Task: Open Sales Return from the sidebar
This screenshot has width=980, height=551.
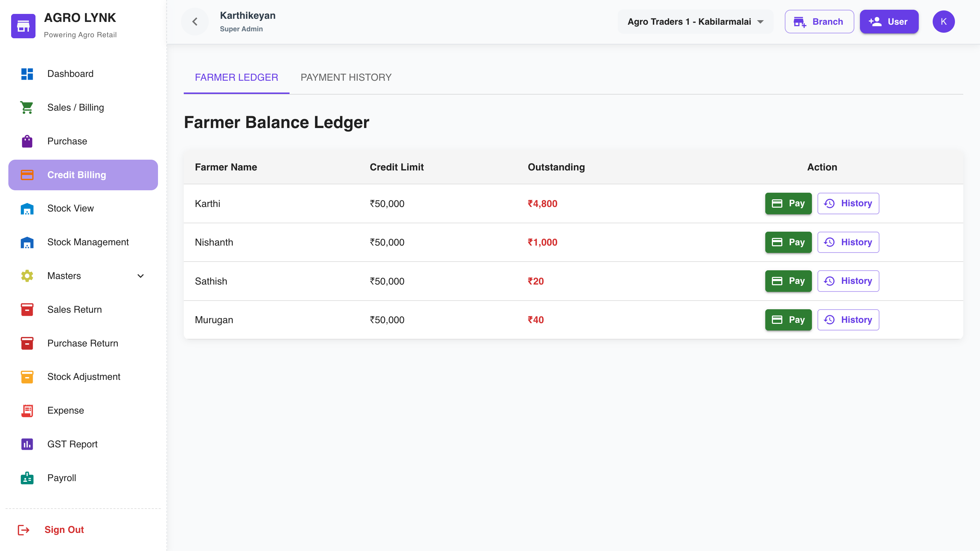Action: tap(83, 310)
